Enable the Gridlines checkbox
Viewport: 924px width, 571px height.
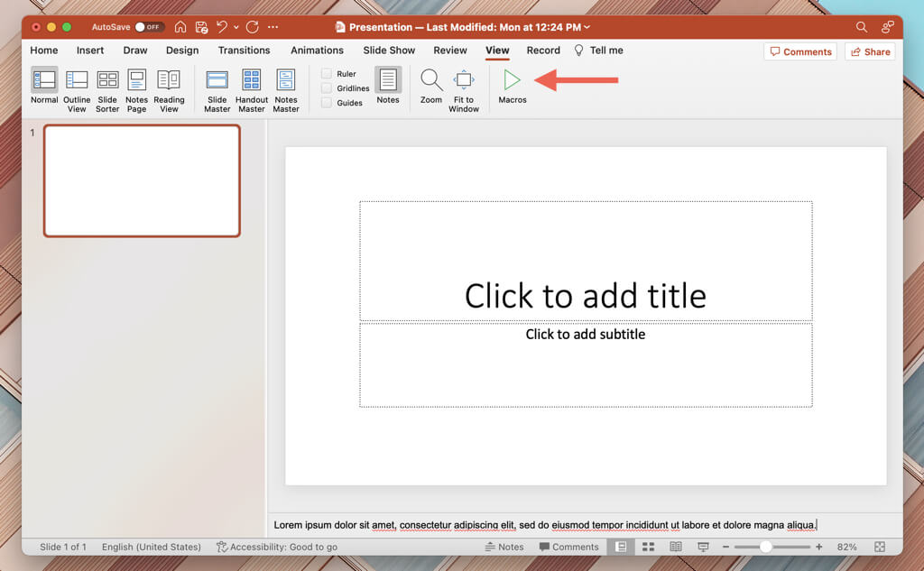point(327,88)
